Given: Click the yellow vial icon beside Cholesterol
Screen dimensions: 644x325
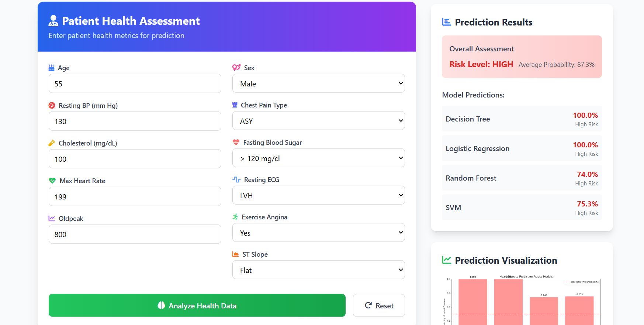Looking at the screenshot, I should pyautogui.click(x=52, y=143).
